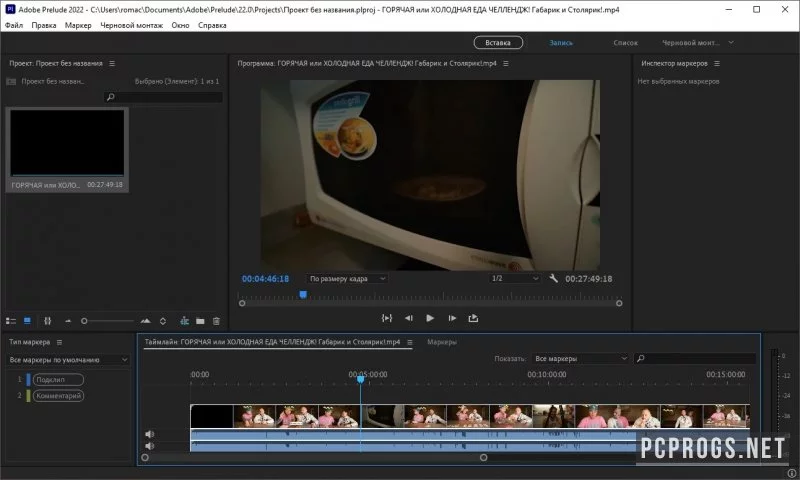Add a Комментарий marker

click(58, 396)
